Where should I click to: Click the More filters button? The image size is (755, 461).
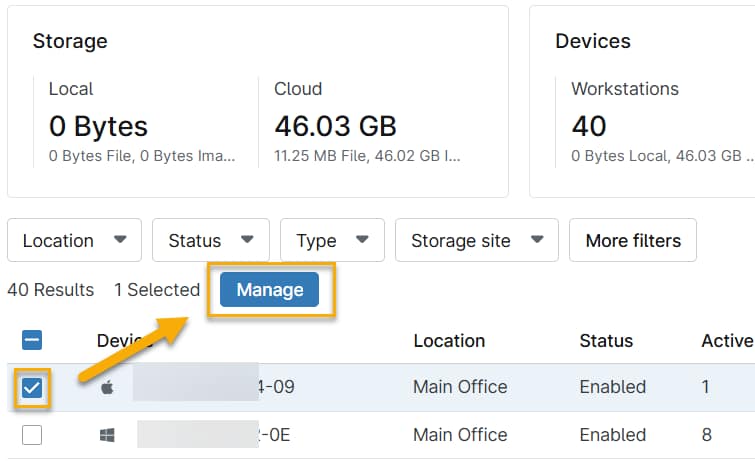(x=632, y=241)
